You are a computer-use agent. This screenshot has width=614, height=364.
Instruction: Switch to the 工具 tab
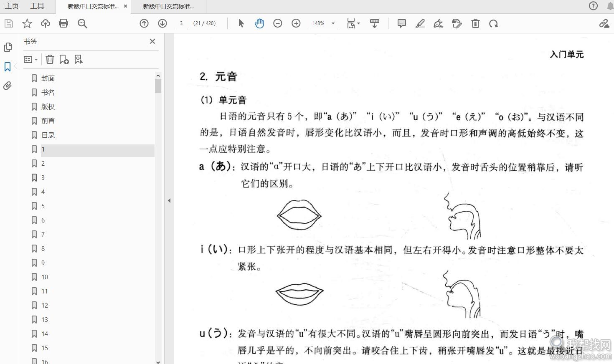point(37,6)
